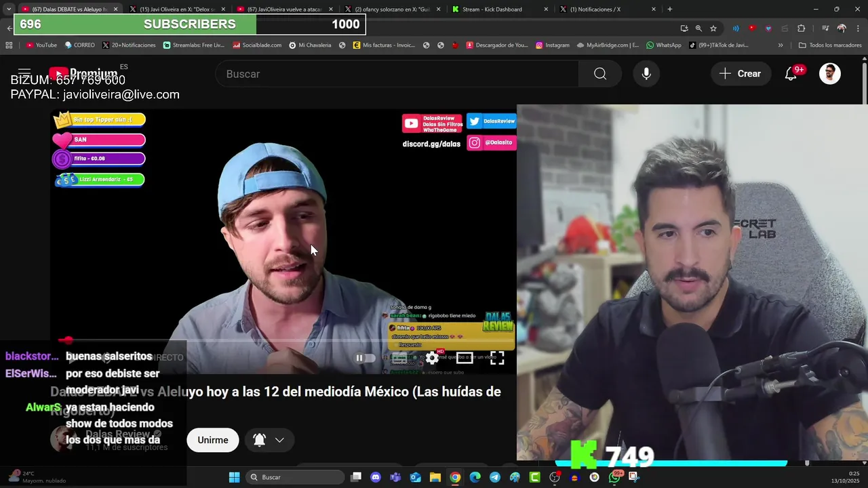
Task: Expand hidden bookmarks overflow chevron
Action: point(781,45)
